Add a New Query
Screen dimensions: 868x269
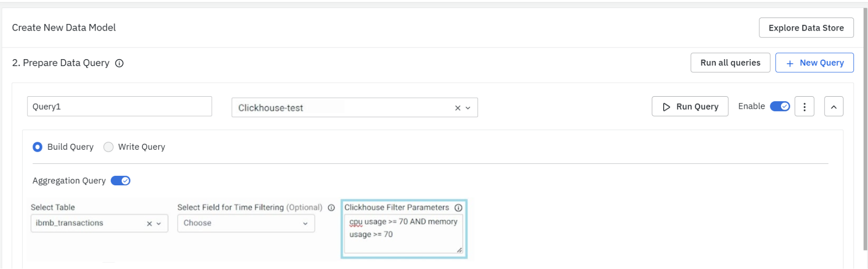(814, 63)
